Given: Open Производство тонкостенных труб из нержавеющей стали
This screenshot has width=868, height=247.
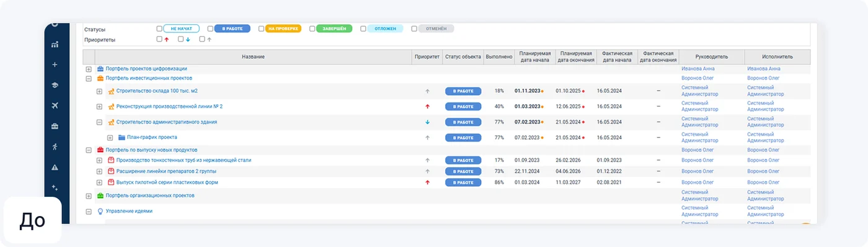Looking at the screenshot, I should 184,160.
